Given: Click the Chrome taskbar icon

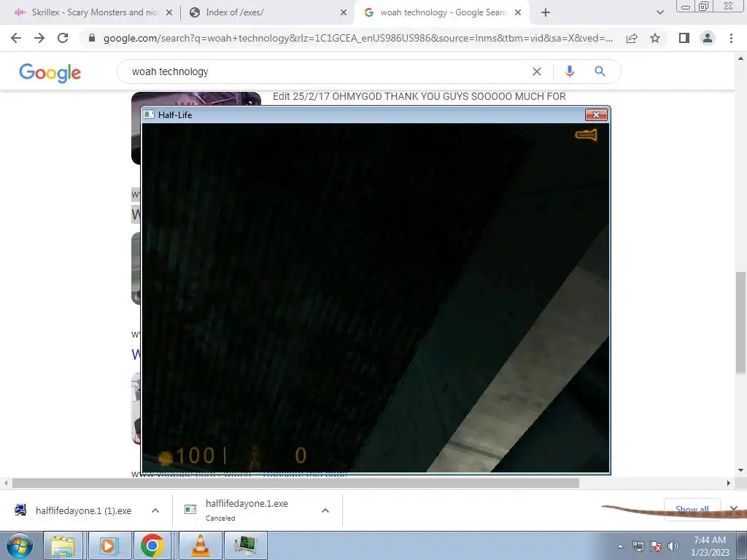Looking at the screenshot, I should pyautogui.click(x=153, y=545).
